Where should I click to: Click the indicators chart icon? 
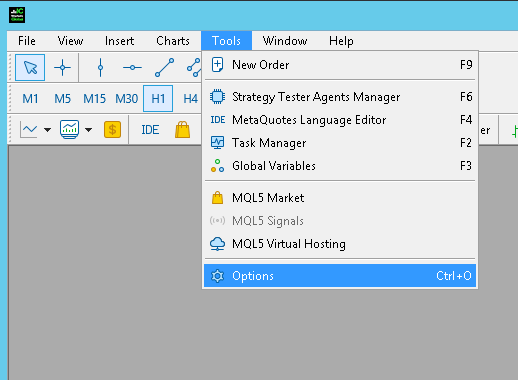pos(69,130)
